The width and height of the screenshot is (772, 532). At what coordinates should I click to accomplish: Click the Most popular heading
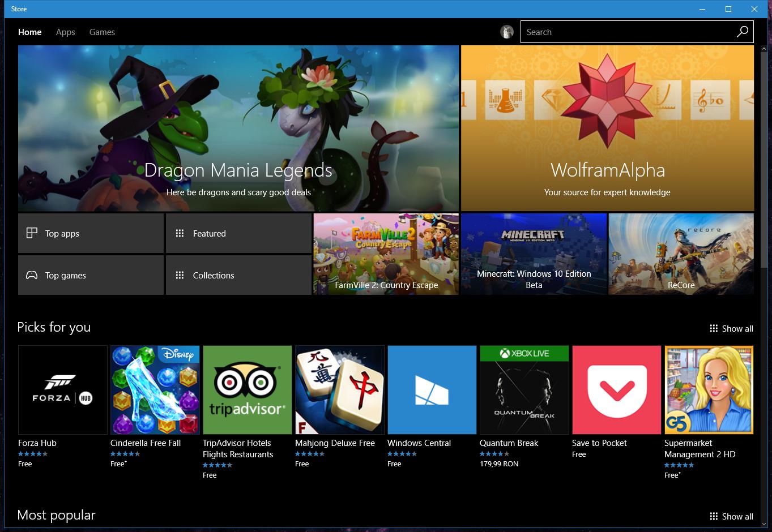tap(56, 515)
